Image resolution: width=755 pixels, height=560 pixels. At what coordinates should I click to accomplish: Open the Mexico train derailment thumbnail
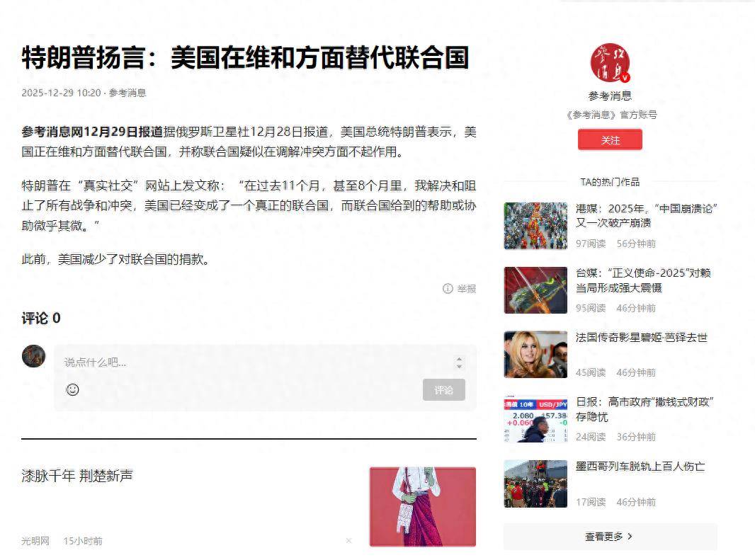point(535,484)
